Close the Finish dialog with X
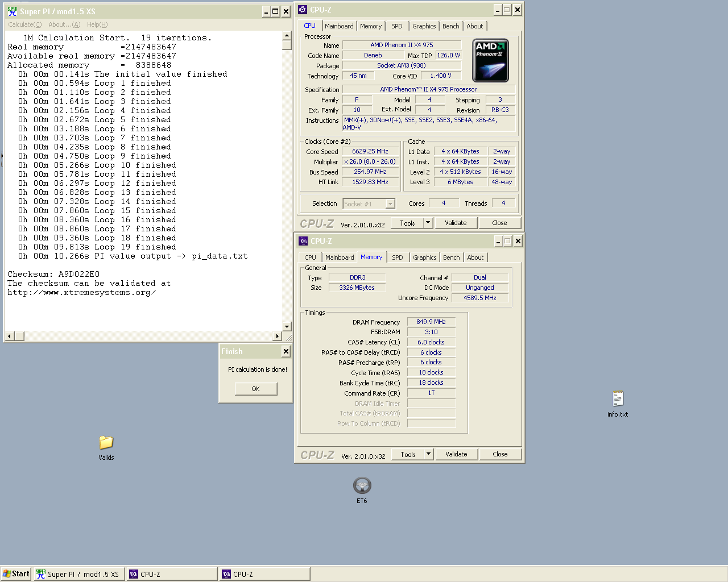Viewport: 728px width, 582px height. (286, 352)
